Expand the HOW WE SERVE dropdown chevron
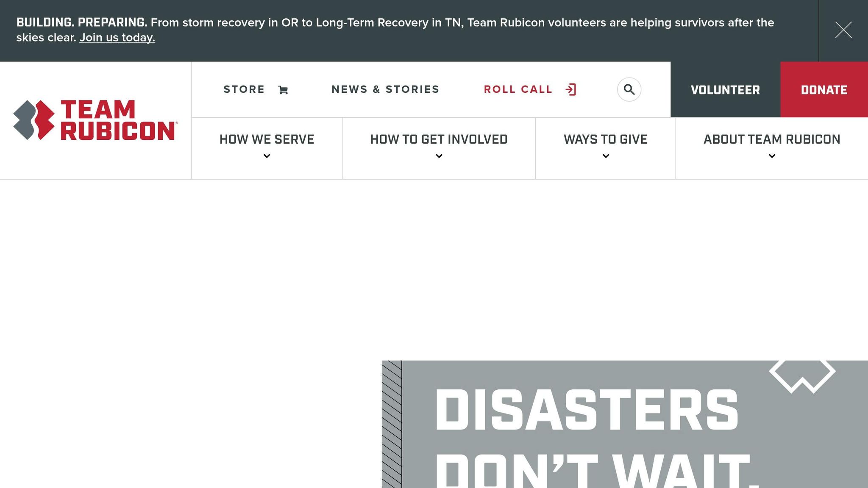Viewport: 868px width, 488px height. tap(267, 156)
